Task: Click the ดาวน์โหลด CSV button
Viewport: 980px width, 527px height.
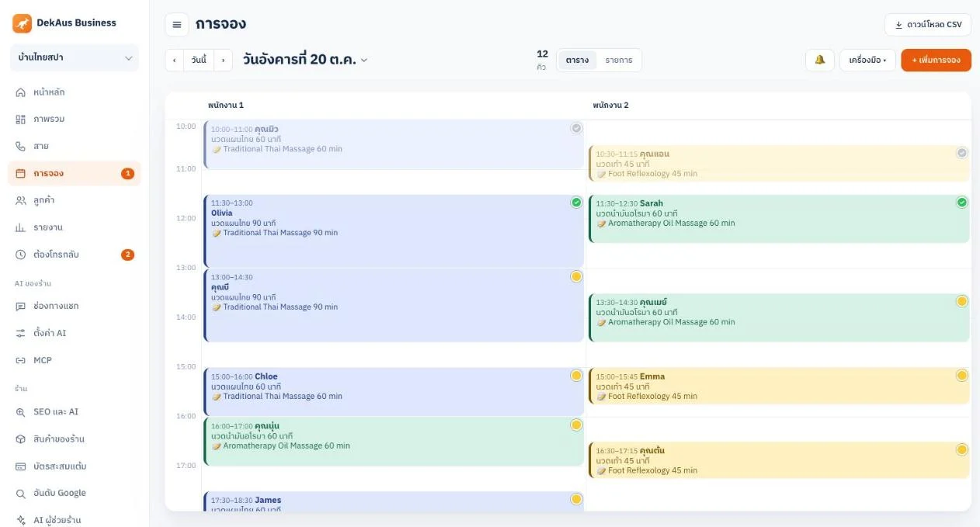Action: pos(928,25)
